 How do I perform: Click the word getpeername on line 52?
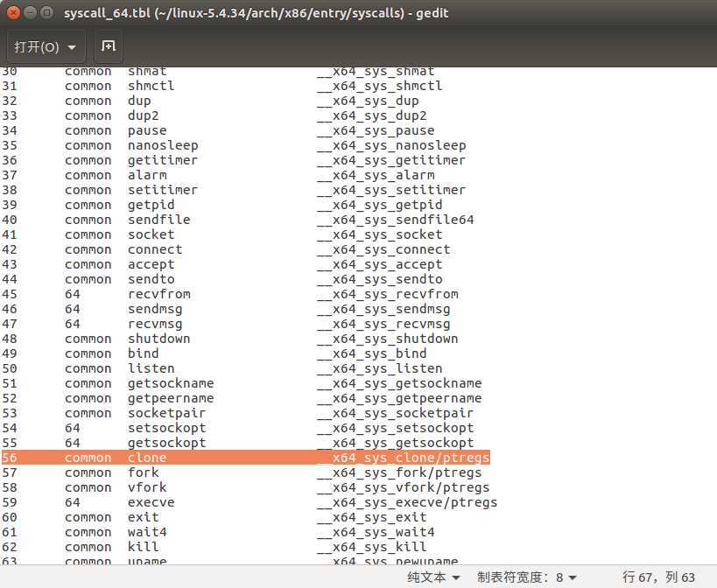(171, 398)
